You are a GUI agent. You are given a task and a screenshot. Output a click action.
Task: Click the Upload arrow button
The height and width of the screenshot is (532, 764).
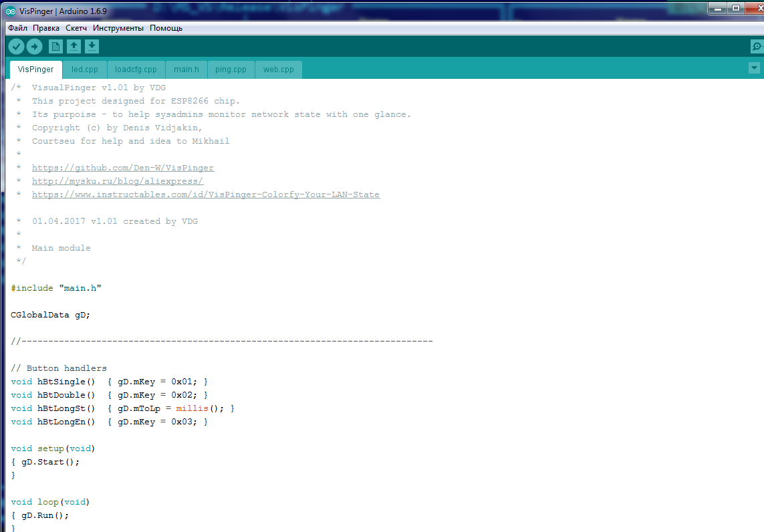34,47
